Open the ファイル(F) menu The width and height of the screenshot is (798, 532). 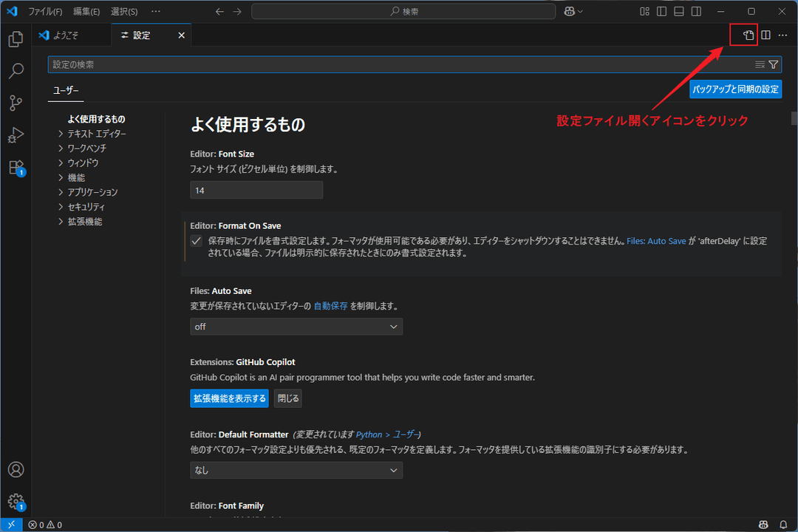tap(46, 11)
